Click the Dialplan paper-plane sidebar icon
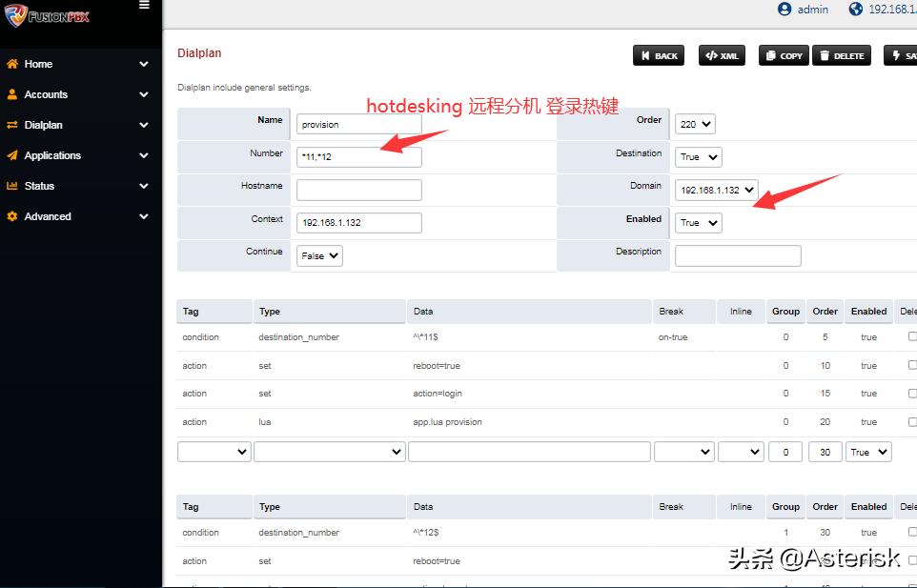Image resolution: width=917 pixels, height=588 pixels. click(13, 124)
